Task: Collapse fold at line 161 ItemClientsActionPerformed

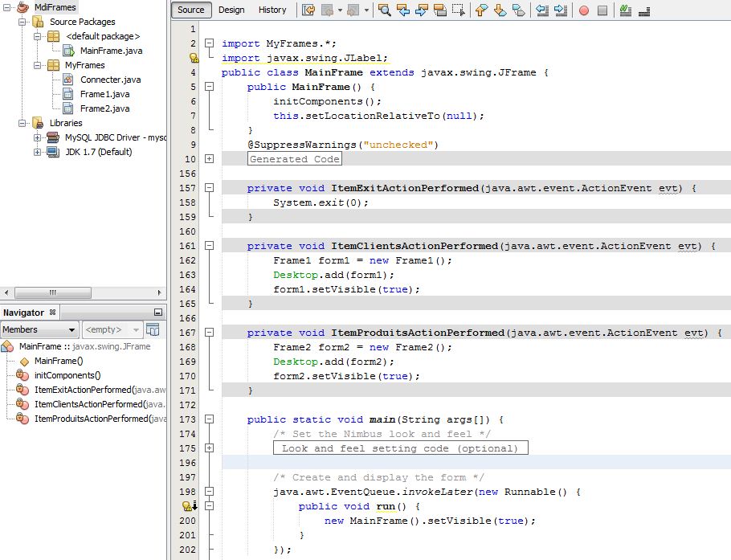Action: click(210, 246)
